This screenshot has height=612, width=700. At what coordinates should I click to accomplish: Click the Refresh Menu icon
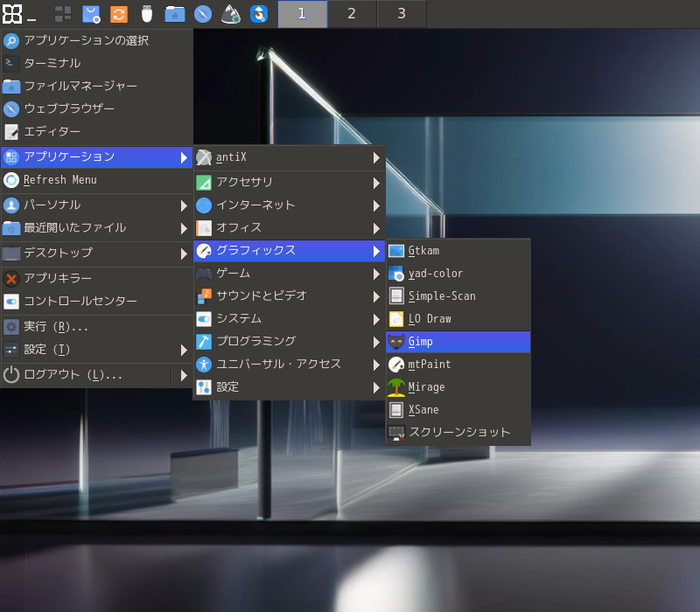pos(11,180)
